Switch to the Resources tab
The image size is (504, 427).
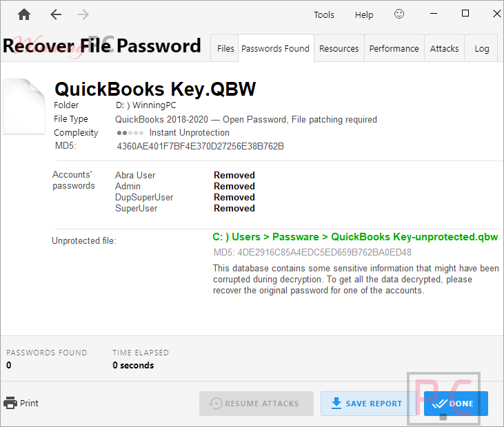click(339, 48)
